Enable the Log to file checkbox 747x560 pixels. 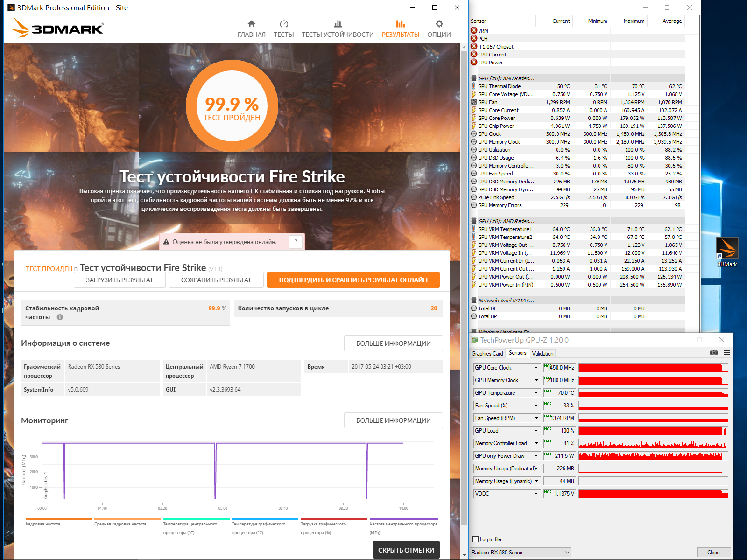click(x=476, y=539)
